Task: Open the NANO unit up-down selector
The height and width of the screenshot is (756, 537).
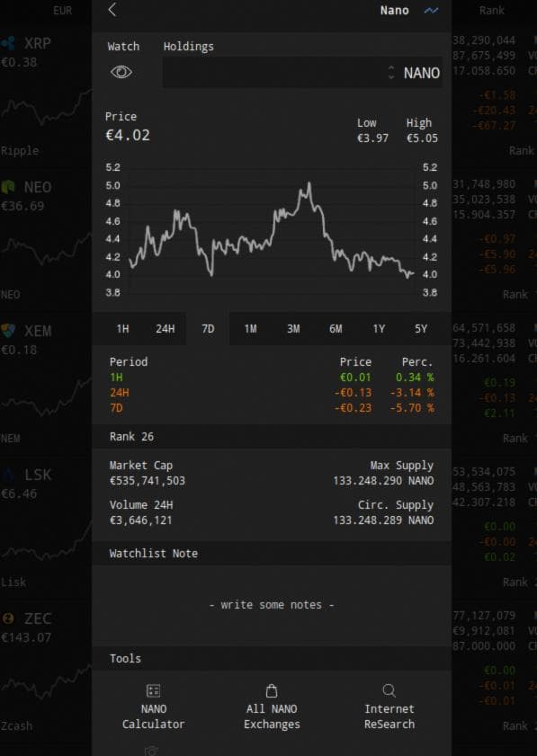Action: coord(391,73)
